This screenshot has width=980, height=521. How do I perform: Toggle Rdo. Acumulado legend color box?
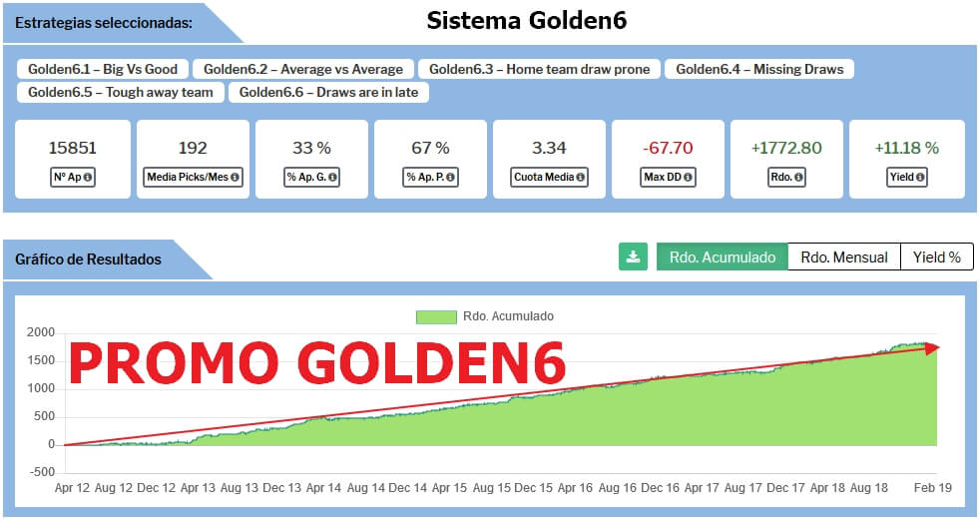pos(436,316)
